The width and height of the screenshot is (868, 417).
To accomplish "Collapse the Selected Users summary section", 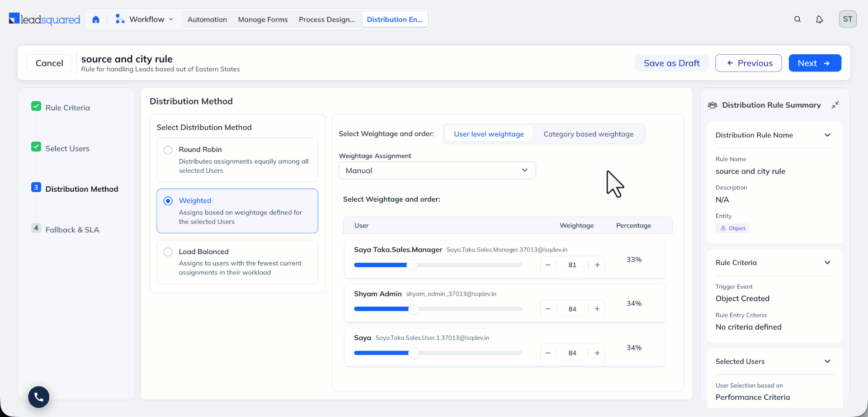I will tap(827, 361).
